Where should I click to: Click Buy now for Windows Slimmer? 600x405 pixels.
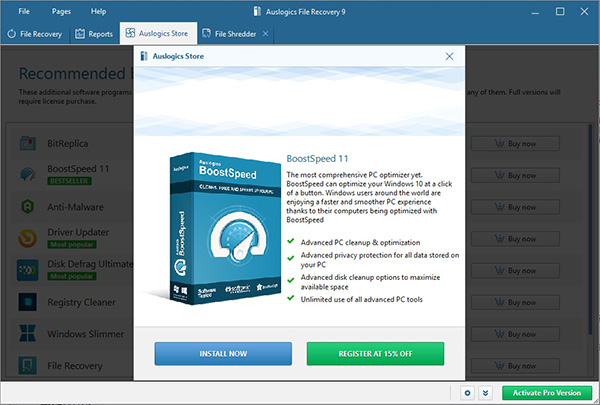coord(515,335)
